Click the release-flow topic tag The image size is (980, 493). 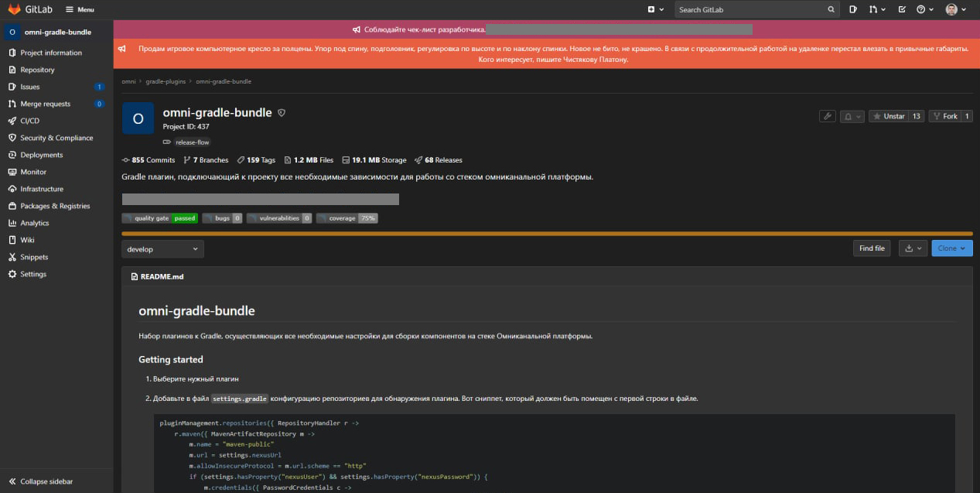pyautogui.click(x=192, y=142)
